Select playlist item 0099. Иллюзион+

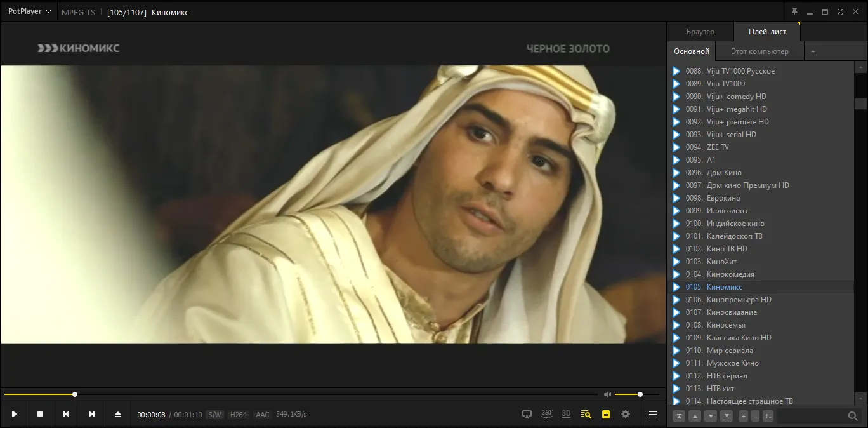click(761, 211)
